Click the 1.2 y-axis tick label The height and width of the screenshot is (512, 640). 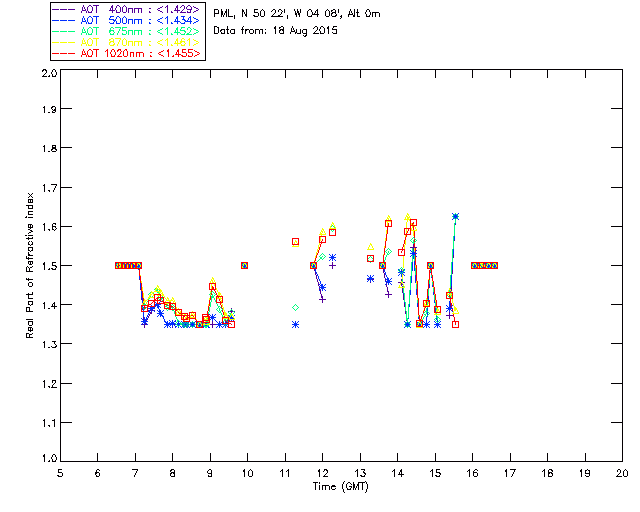pos(49,384)
